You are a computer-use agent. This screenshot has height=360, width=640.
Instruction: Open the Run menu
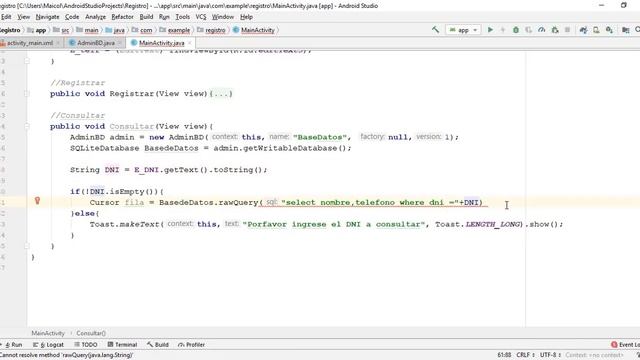tap(164, 17)
